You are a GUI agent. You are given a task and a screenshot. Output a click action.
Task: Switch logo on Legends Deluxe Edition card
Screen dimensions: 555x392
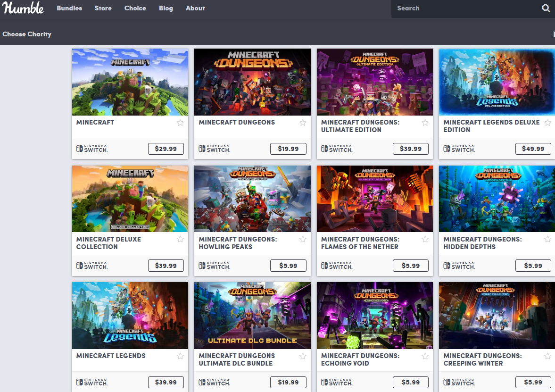459,149
